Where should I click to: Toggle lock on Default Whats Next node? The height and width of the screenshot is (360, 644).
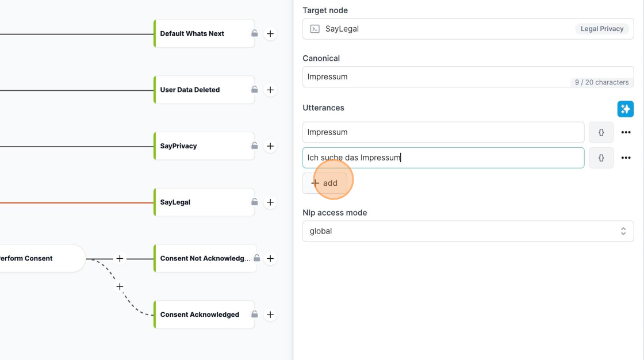tap(255, 33)
